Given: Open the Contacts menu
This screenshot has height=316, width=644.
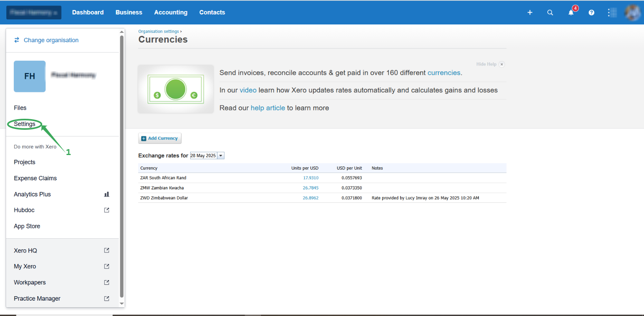Looking at the screenshot, I should point(212,12).
